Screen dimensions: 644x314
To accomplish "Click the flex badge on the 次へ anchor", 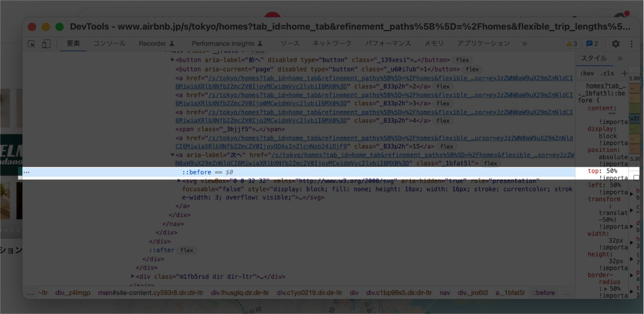I will pos(491,164).
